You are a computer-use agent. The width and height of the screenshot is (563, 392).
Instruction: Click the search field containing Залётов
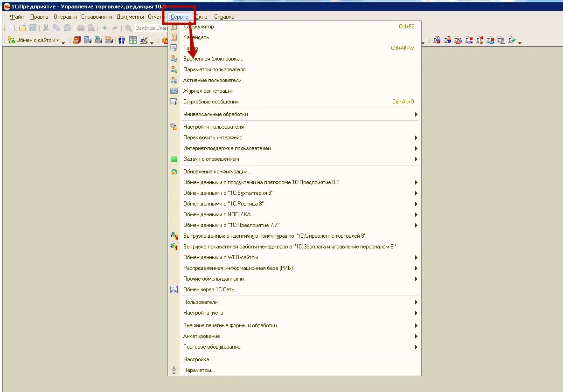click(x=151, y=28)
